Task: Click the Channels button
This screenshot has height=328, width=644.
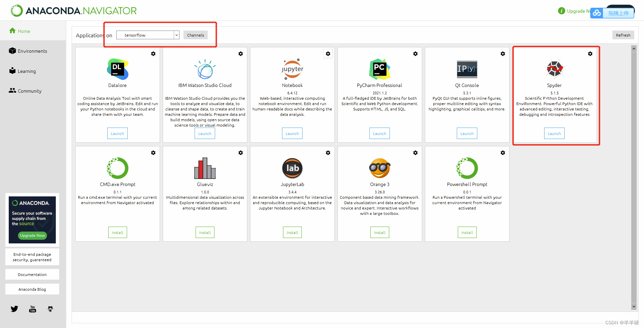Action: [196, 35]
